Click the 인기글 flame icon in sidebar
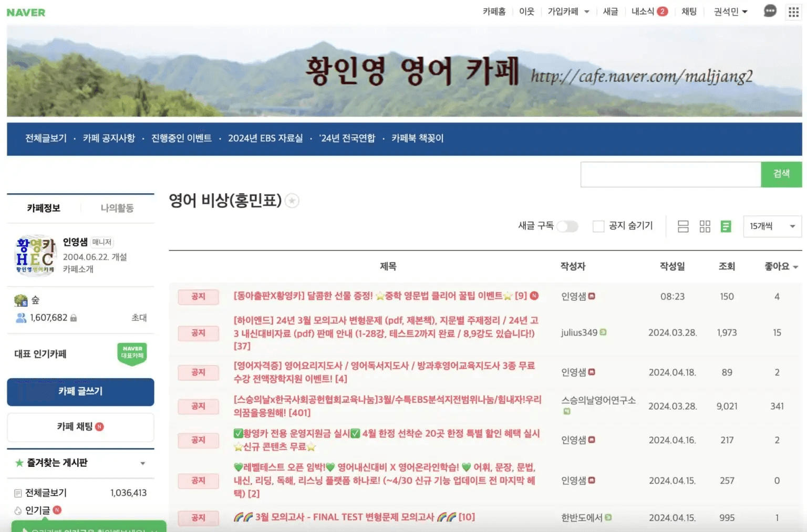The height and width of the screenshot is (532, 807). pyautogui.click(x=18, y=510)
